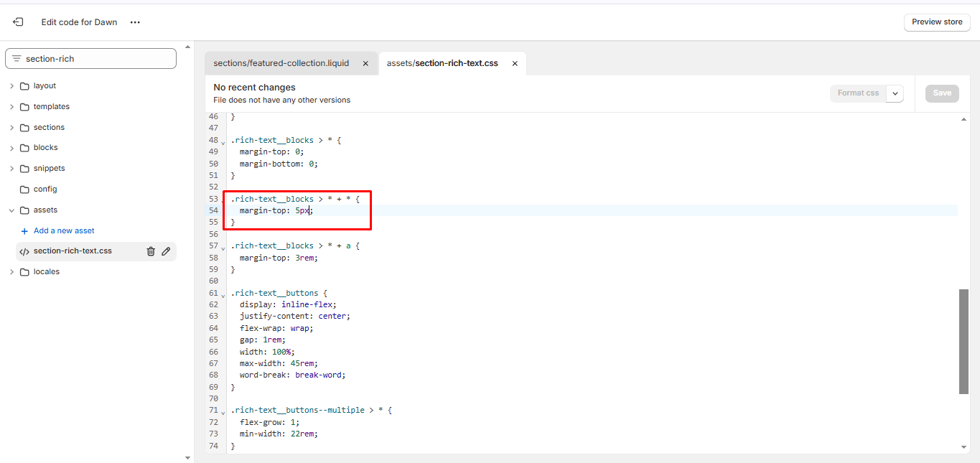Click the 'Edit code for Dawn' title
The width and height of the screenshot is (980, 463).
pos(79,22)
